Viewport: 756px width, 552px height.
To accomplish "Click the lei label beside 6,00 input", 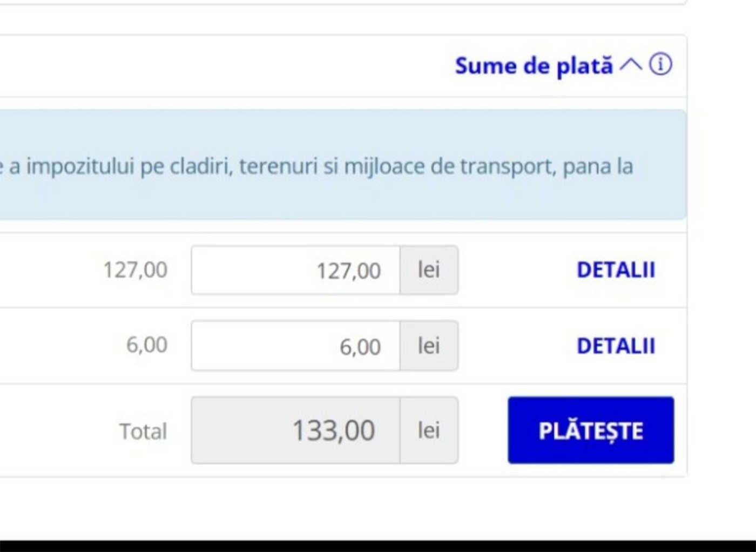I will [x=429, y=346].
